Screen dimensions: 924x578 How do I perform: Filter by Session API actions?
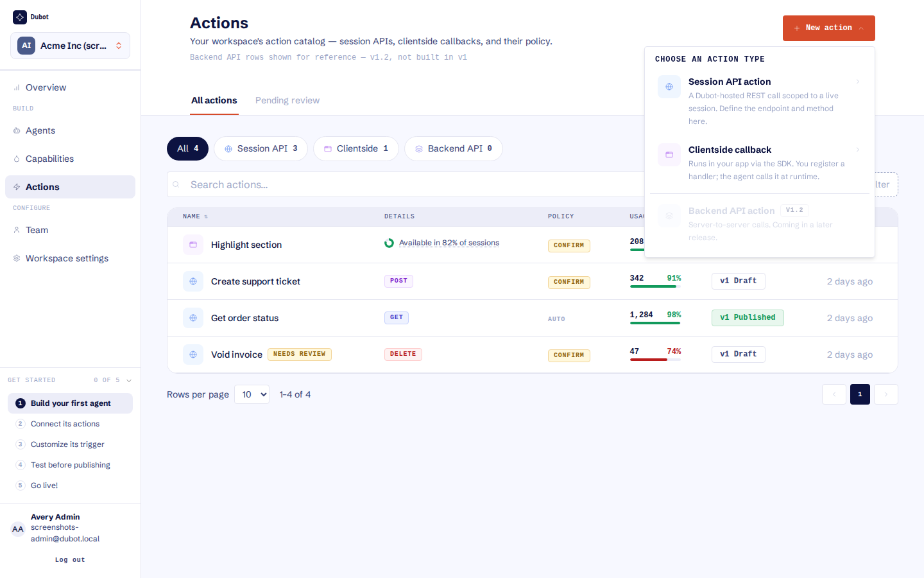click(x=261, y=148)
